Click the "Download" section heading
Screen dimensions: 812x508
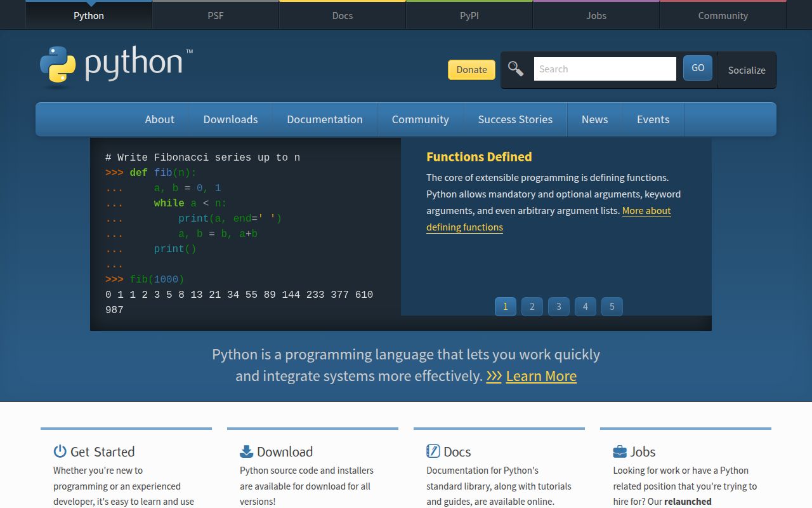point(285,451)
